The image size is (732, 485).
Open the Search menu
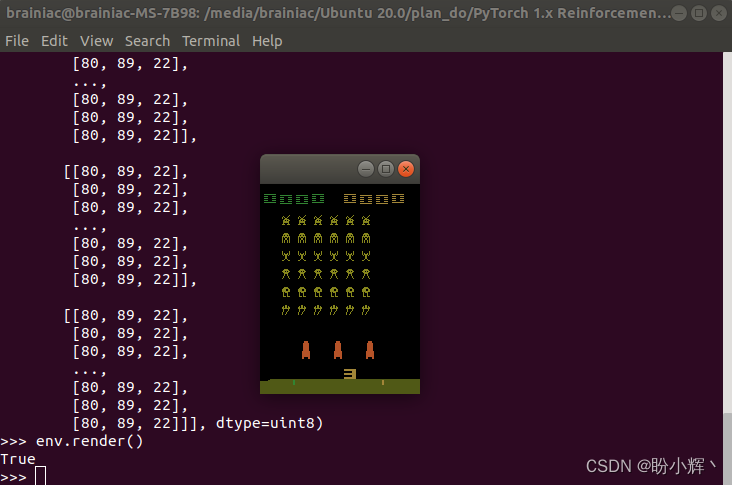(147, 41)
